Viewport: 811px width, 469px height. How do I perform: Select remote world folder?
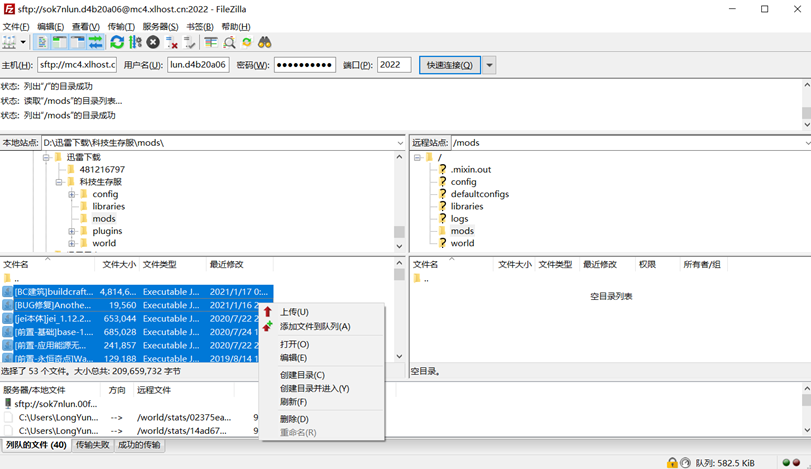[462, 243]
